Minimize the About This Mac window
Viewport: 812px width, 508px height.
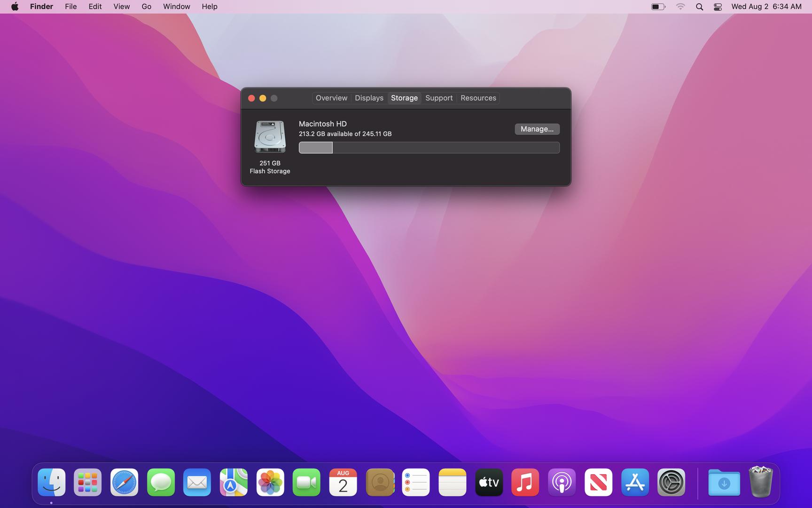(x=263, y=98)
